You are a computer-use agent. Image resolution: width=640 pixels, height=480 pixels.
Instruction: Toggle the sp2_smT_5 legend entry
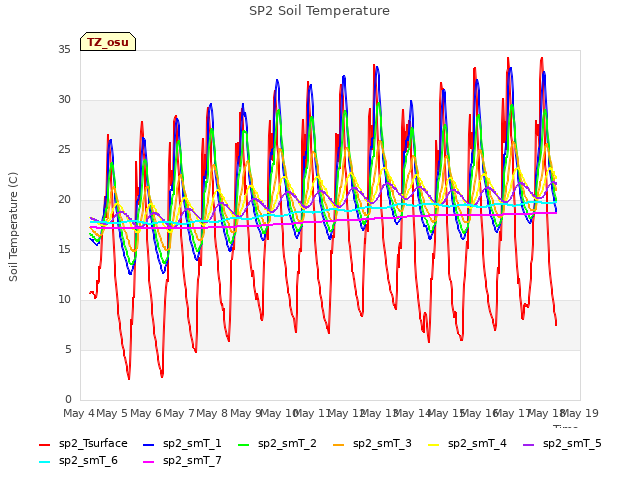[562, 444]
